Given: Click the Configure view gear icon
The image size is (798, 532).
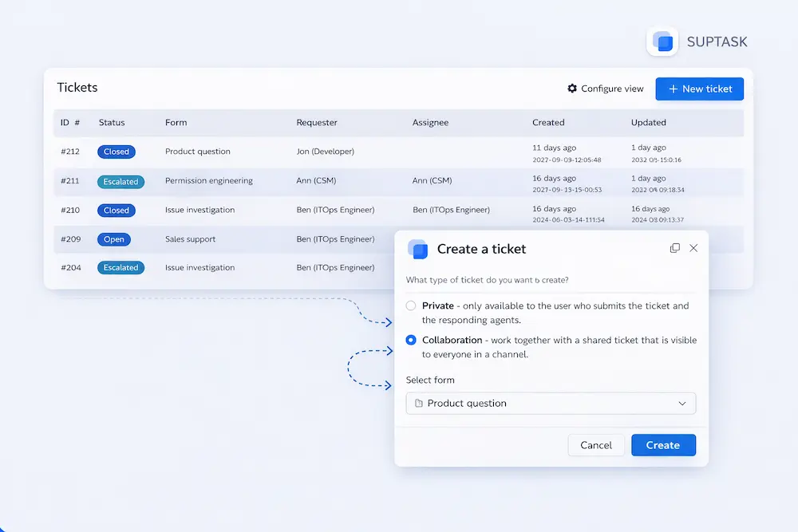Looking at the screenshot, I should pyautogui.click(x=572, y=89).
